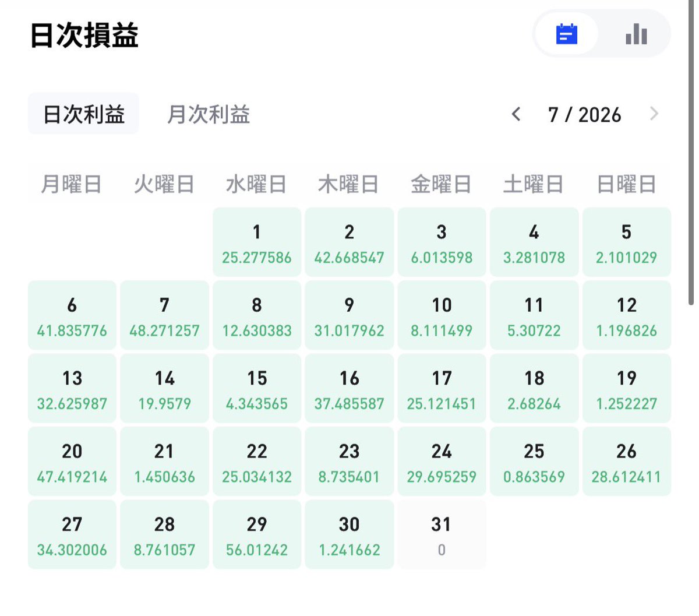This screenshot has width=699, height=616.
Task: Click the vertical scrollbar at right edge
Action: coord(691,153)
